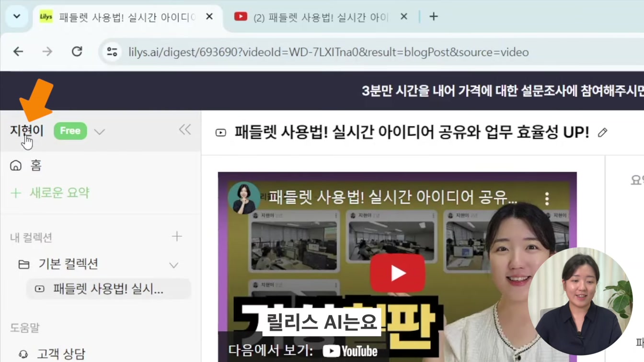Click the 내 컬렉션 section label
The image size is (644, 362).
point(31,238)
